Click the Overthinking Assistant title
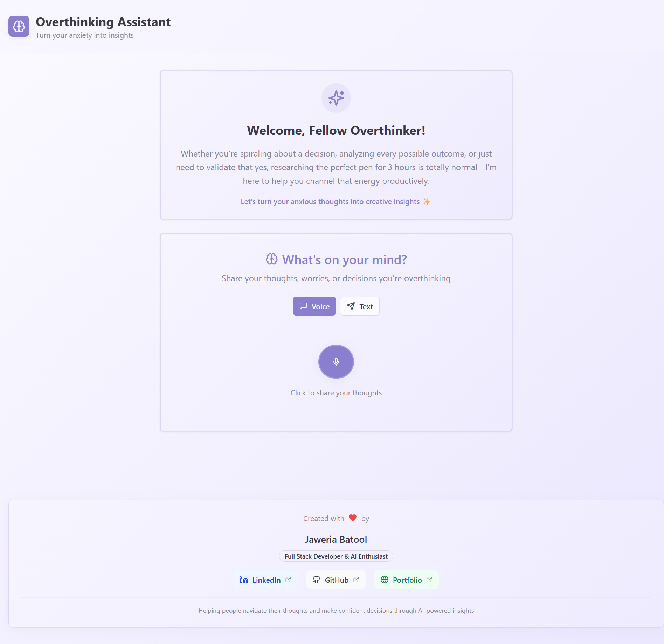This screenshot has width=664, height=644. pos(103,22)
